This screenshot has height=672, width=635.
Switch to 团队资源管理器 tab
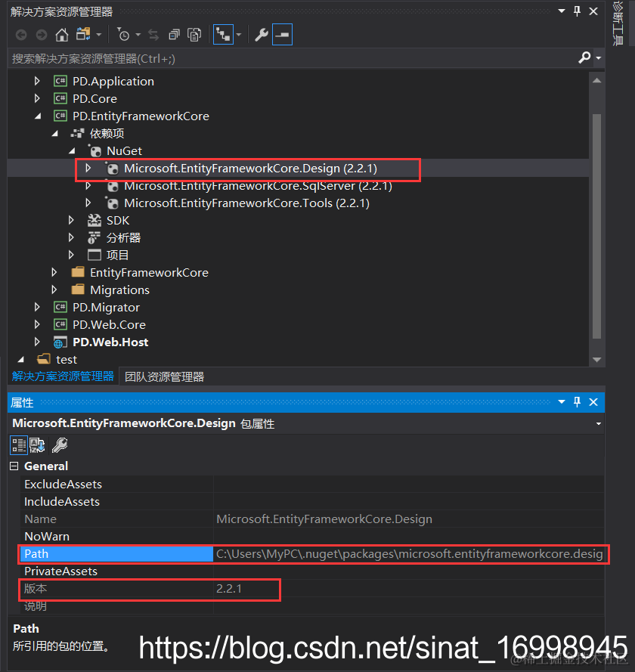(x=164, y=376)
